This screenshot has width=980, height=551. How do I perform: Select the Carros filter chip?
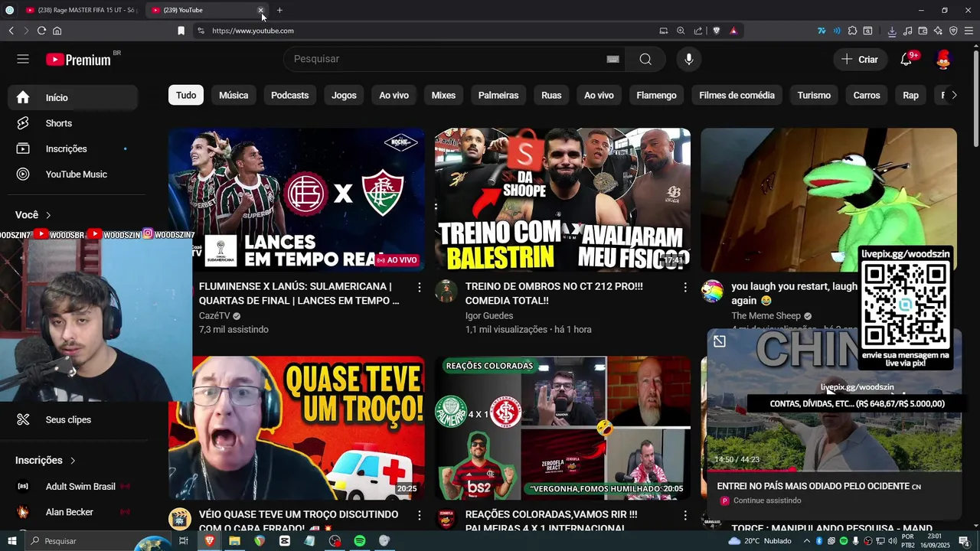coord(867,95)
